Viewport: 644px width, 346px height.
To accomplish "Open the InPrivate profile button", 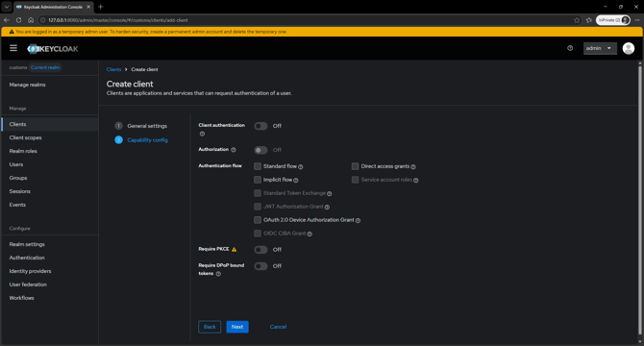I will coord(613,20).
